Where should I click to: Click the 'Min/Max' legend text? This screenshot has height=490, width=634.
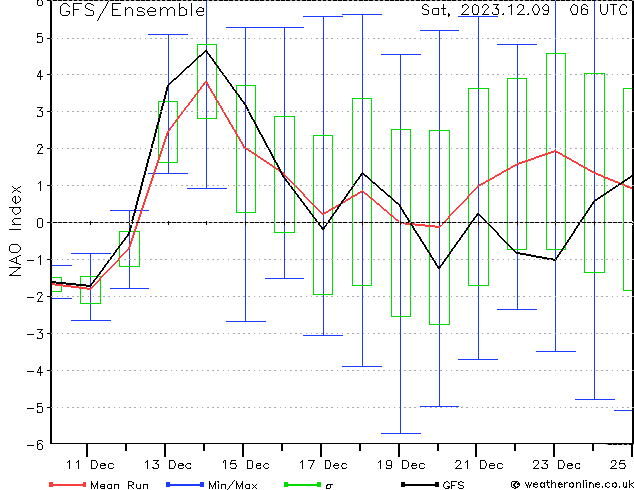(233, 485)
